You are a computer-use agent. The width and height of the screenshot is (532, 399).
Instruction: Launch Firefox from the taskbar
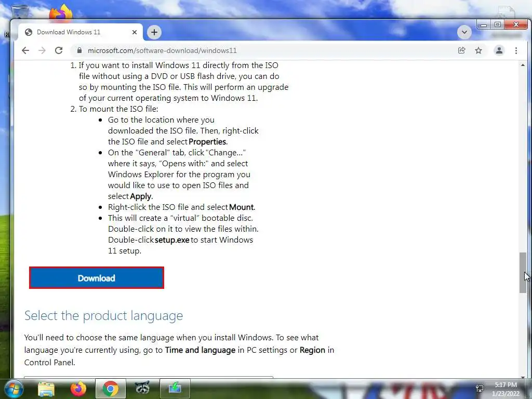78,389
